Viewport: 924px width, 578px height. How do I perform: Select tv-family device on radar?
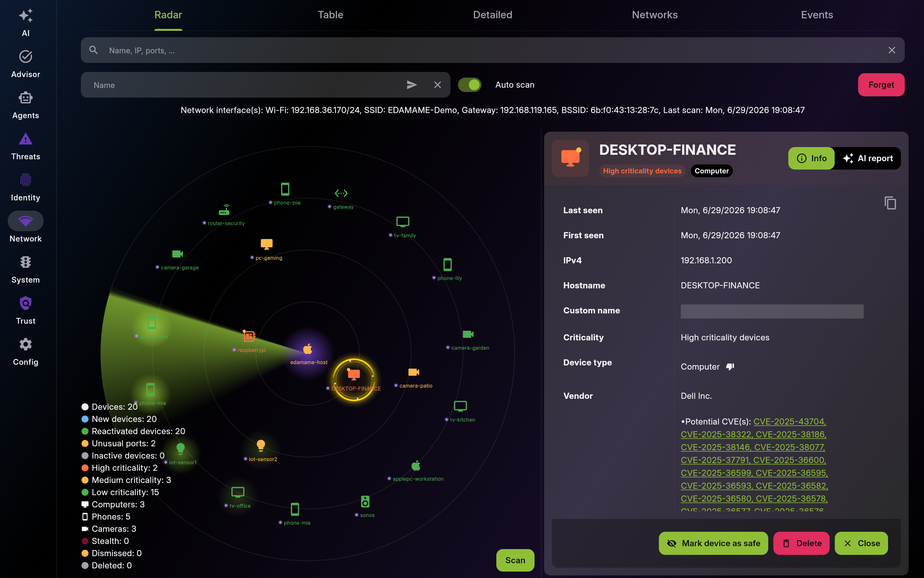403,222
